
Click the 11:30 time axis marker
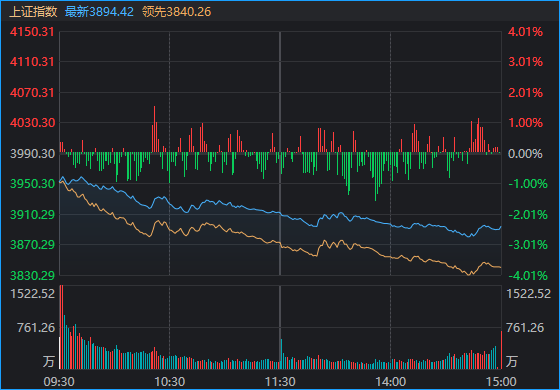click(x=280, y=382)
